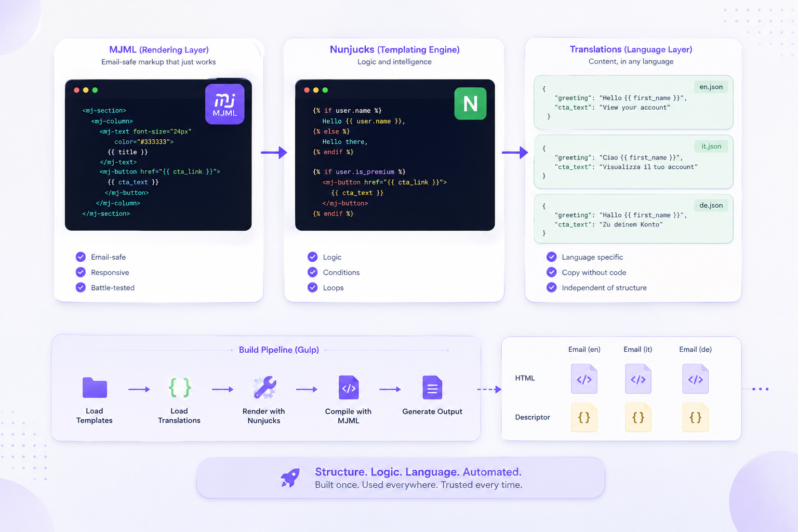798x532 pixels.
Task: Open the HTML file icon under Email (en)
Action: (584, 379)
